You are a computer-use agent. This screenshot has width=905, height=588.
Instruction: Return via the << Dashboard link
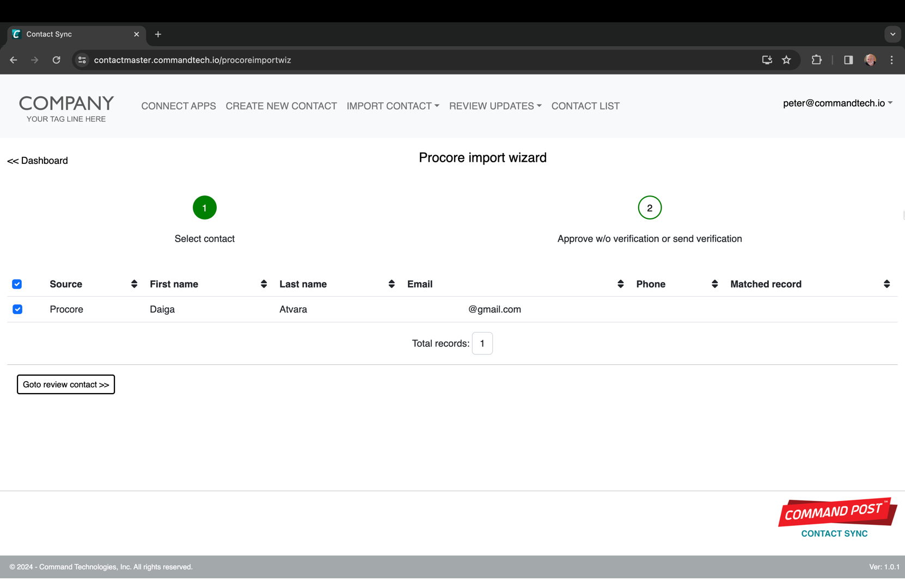coord(38,161)
